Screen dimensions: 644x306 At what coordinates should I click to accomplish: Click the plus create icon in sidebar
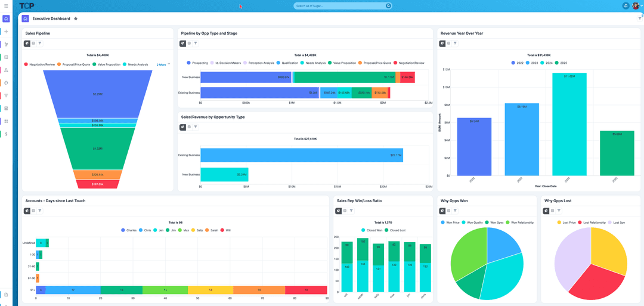coord(6,32)
